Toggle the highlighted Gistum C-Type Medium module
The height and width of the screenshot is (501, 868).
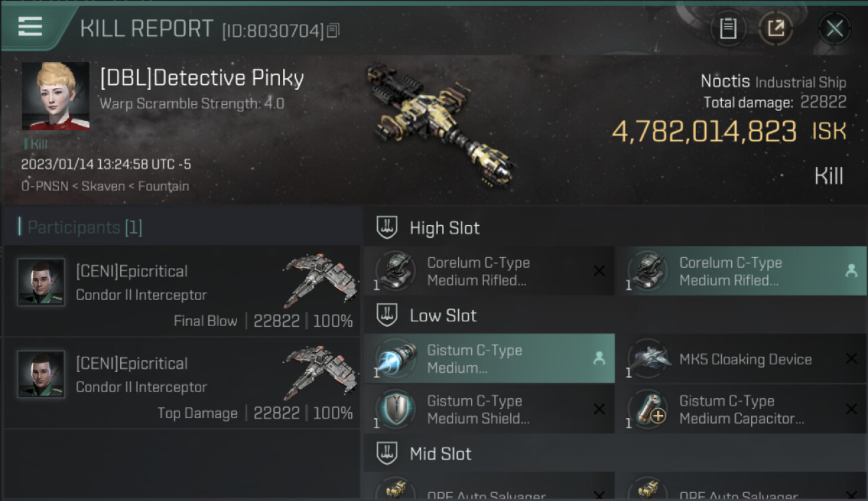coord(489,359)
